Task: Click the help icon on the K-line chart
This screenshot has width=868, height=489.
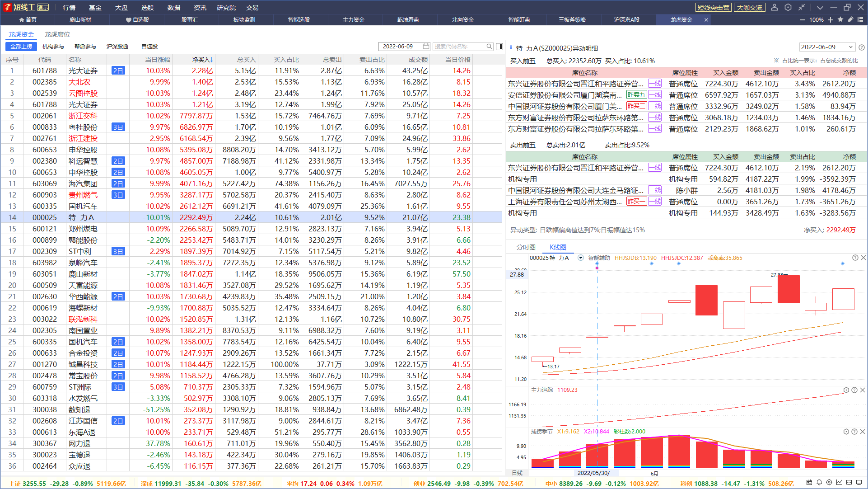Action: click(855, 258)
